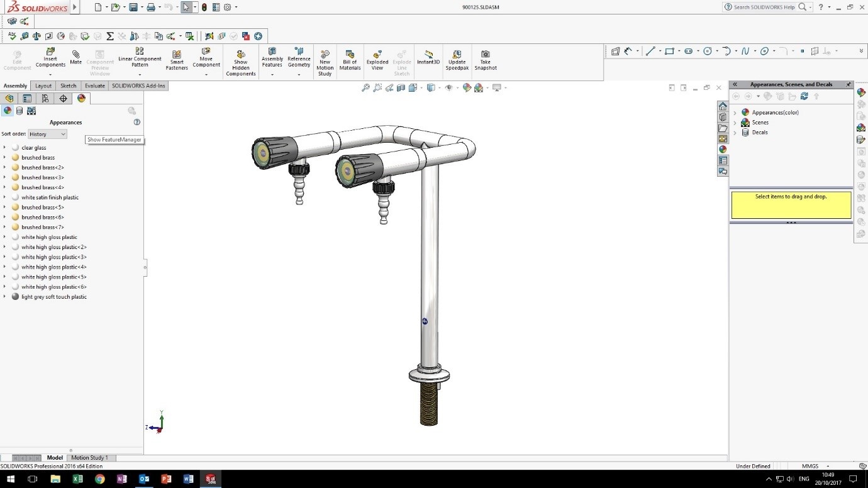Open Linear Component Pattern tool
The height and width of the screenshot is (488, 868).
[x=140, y=57]
